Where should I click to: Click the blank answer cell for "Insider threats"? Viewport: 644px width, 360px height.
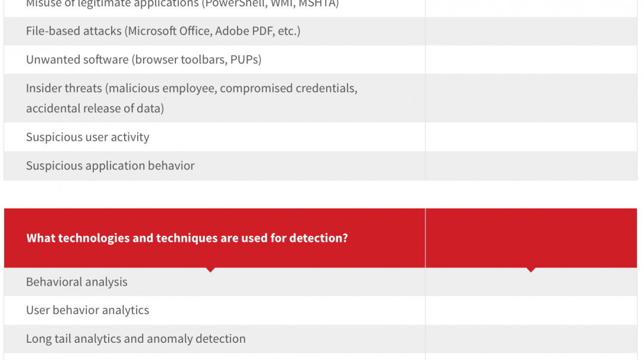click(x=531, y=98)
